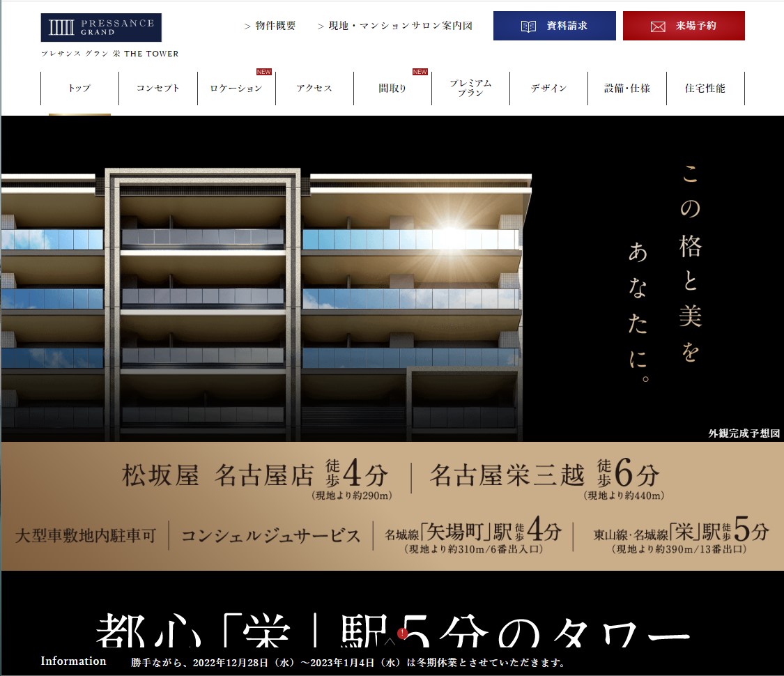The image size is (784, 676).
Task: Click the 大型車敷地内駐車可 text
Action: [86, 535]
